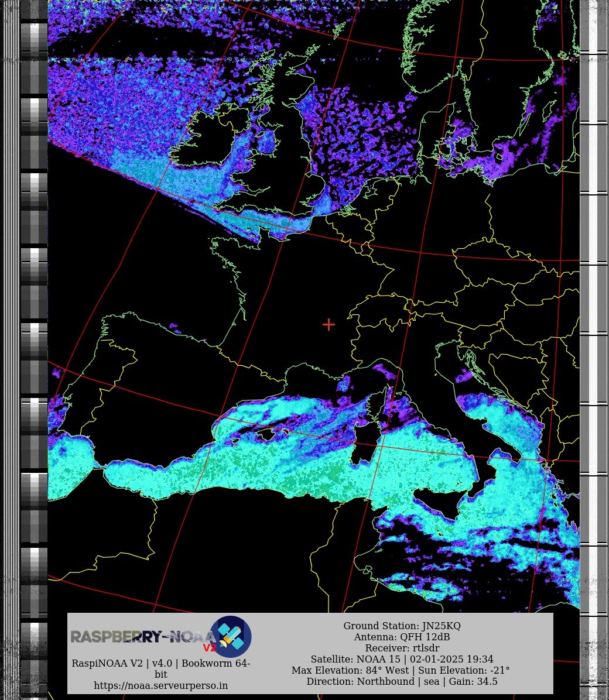Click the Receiver rtlsdr line
Screen dimensions: 609x700
(x=402, y=648)
